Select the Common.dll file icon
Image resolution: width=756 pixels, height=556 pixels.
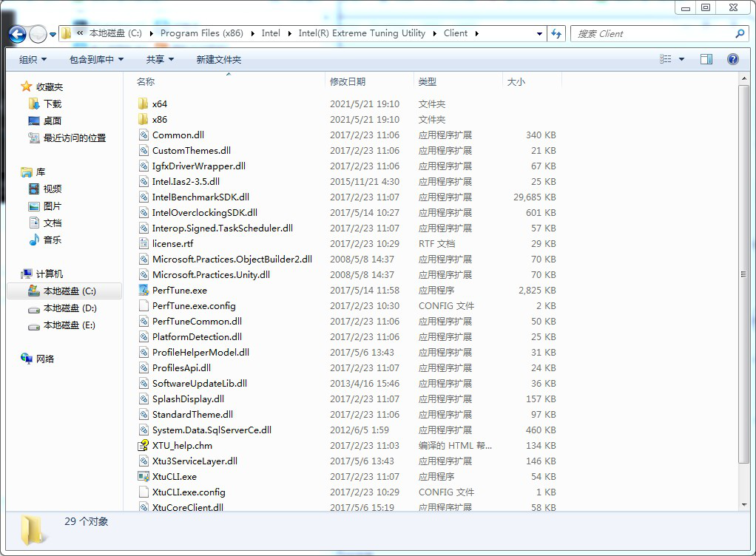pos(144,135)
